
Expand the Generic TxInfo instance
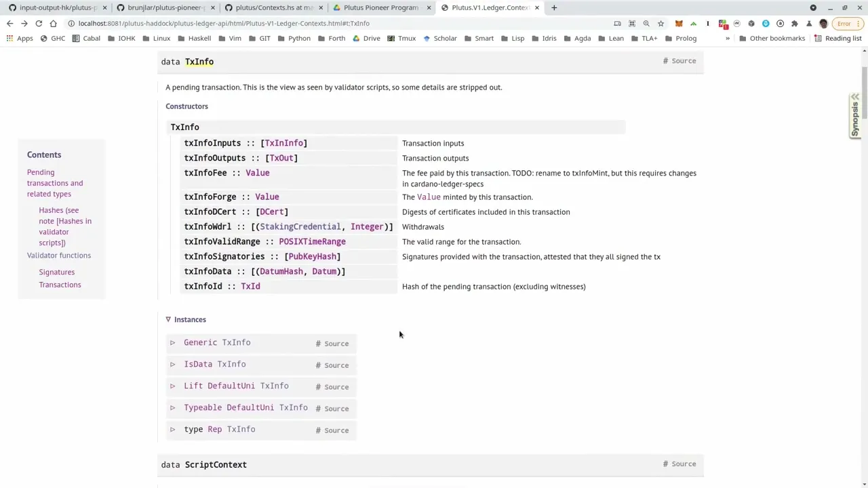[172, 342]
